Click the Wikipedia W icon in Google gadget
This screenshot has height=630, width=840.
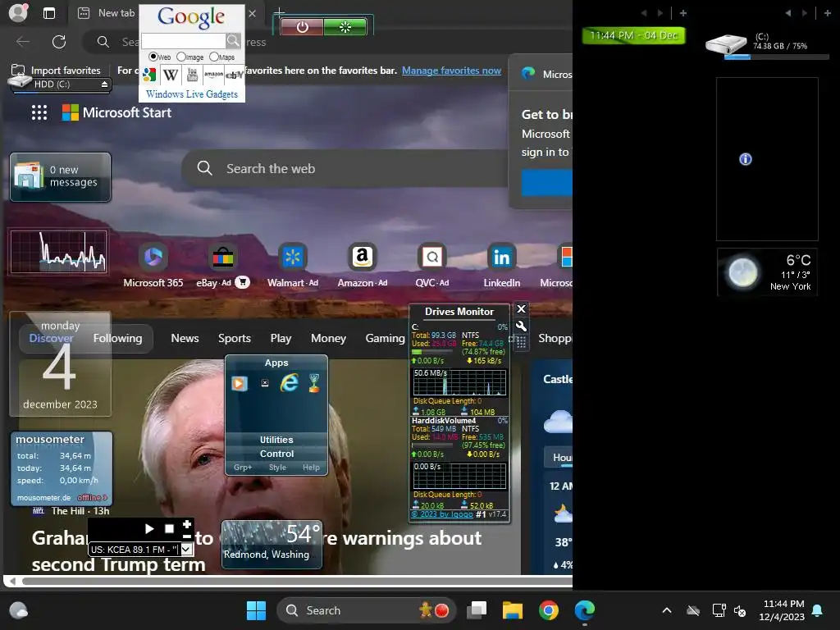pyautogui.click(x=171, y=75)
